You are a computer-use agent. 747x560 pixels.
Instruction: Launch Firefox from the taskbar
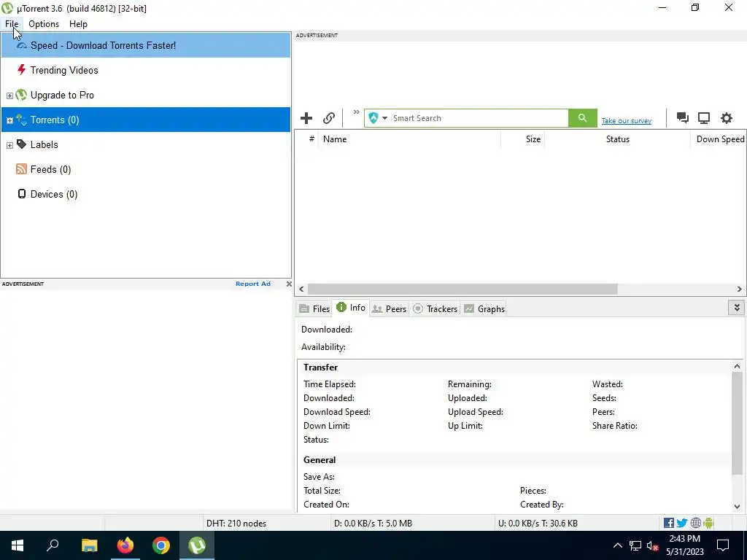point(125,545)
